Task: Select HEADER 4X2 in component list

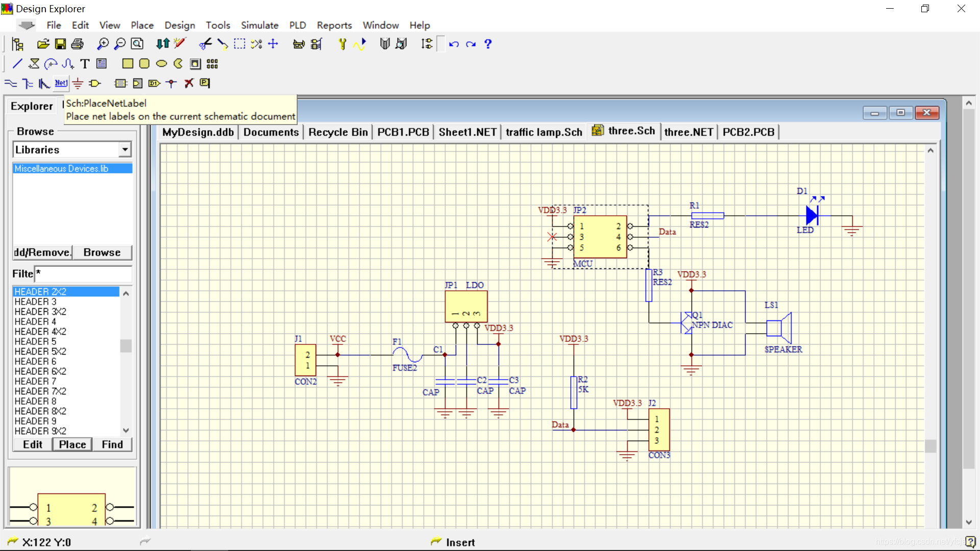Action: (40, 332)
